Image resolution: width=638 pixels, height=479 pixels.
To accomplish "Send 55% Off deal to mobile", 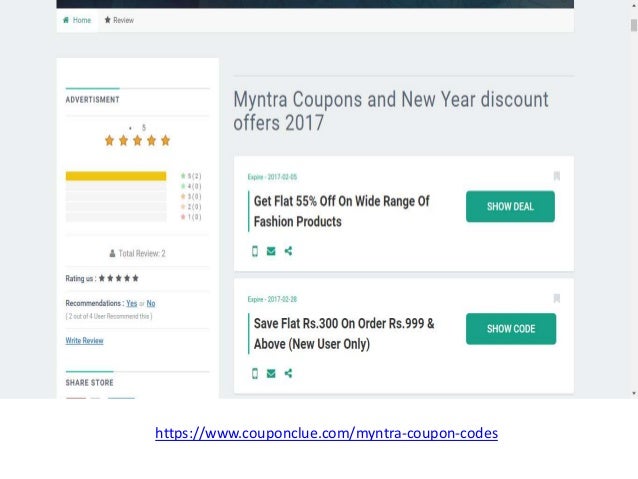I will 255,251.
